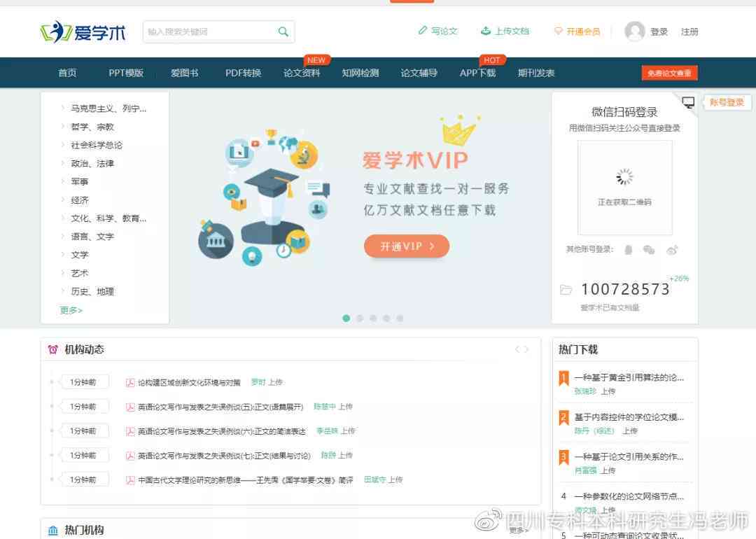Click the previous arrow in 机构动态

[517, 349]
